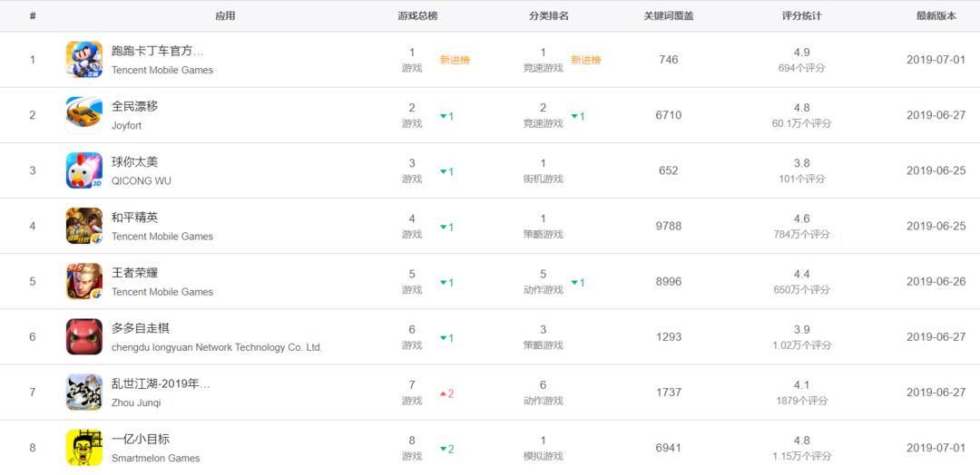Select the 关键词覆盖 column header
Viewport: 980px width, 475px height.
tap(669, 16)
